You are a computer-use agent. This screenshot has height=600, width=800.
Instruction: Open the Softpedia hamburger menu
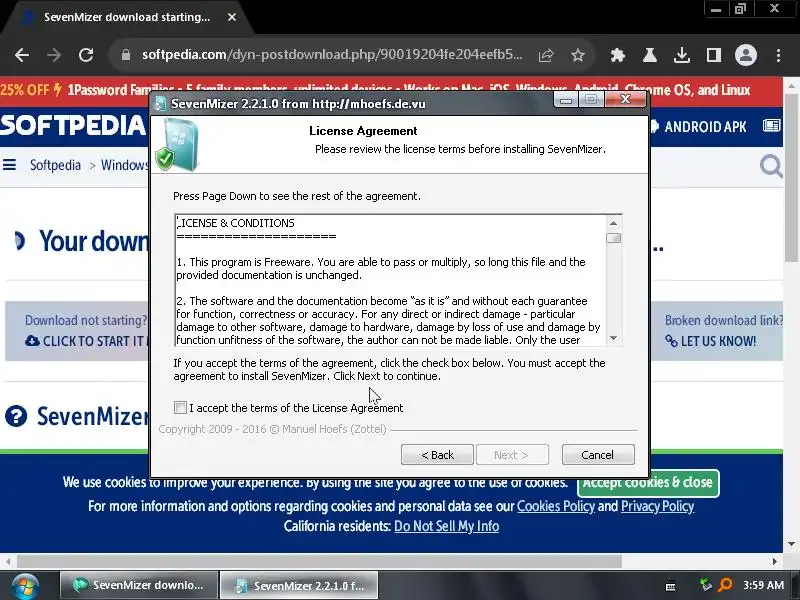click(x=9, y=165)
